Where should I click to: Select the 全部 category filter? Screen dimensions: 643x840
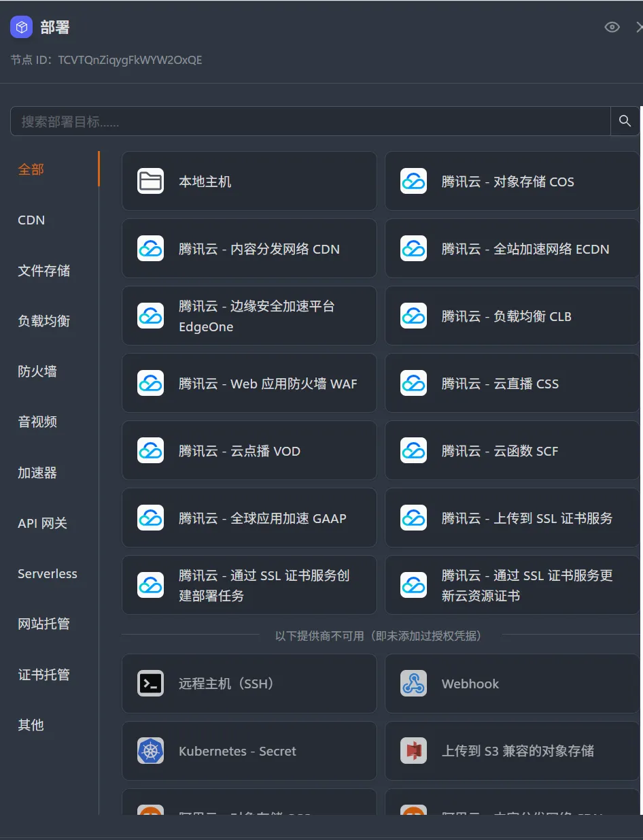[31, 169]
